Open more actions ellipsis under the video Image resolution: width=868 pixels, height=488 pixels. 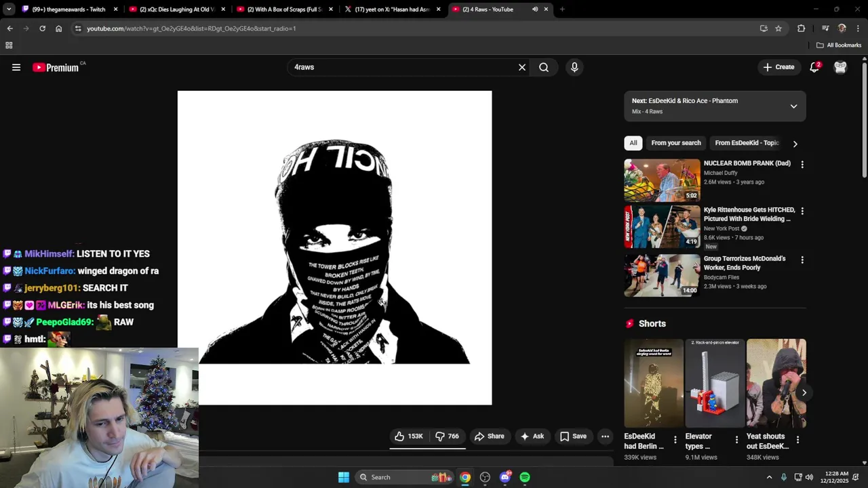pyautogui.click(x=606, y=436)
